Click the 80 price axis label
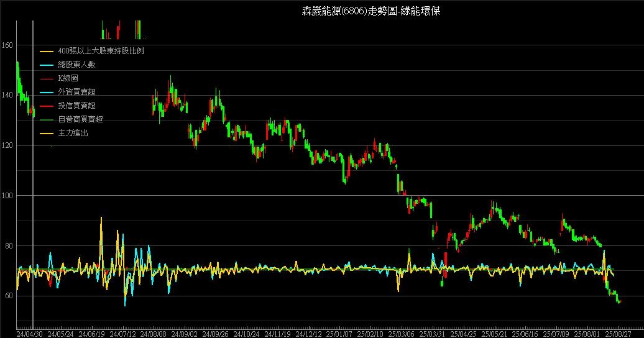This screenshot has height=338, width=644. tap(9, 246)
